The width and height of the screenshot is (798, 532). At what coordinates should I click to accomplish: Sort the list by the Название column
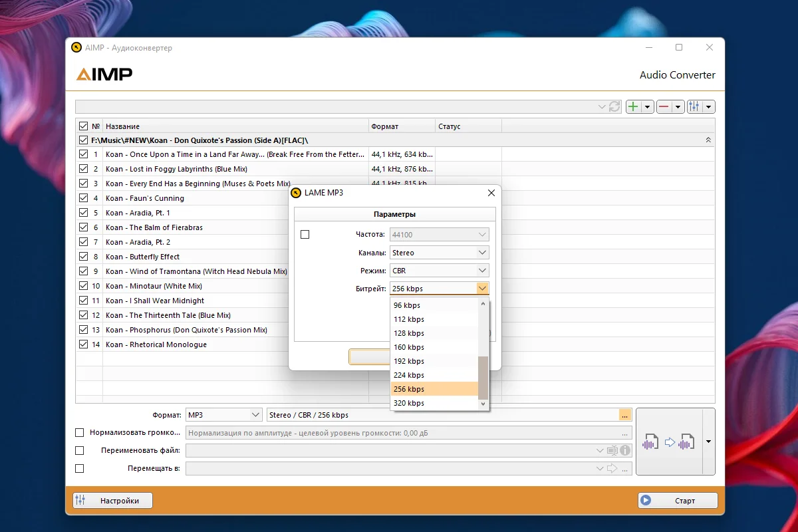tap(235, 126)
